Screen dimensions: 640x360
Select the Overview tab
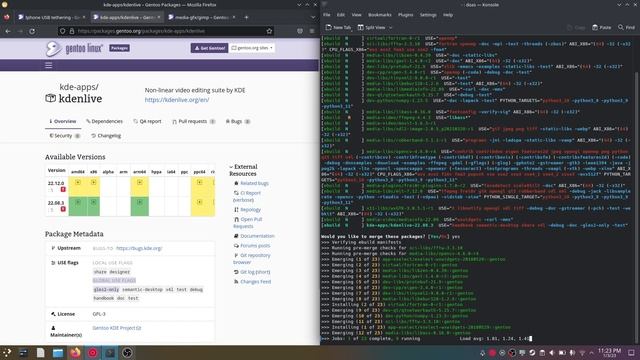63,121
